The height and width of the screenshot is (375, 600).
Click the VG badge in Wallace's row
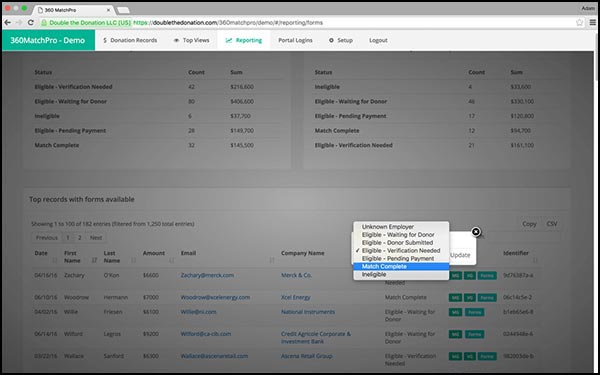click(x=470, y=356)
